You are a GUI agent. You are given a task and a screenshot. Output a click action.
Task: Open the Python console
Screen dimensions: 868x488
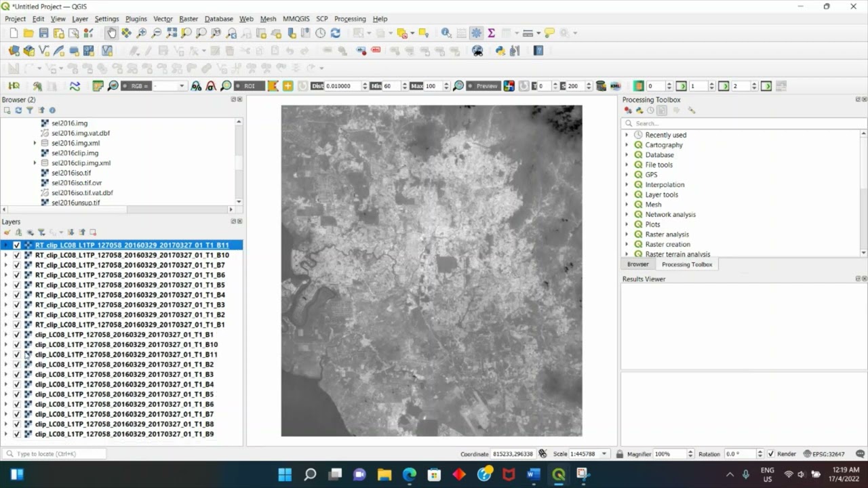(x=500, y=51)
